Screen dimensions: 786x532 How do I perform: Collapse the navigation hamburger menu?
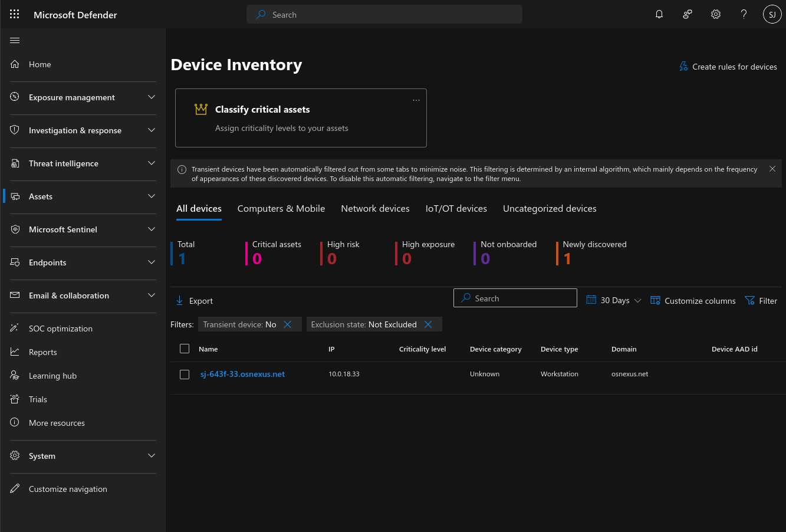pos(15,41)
